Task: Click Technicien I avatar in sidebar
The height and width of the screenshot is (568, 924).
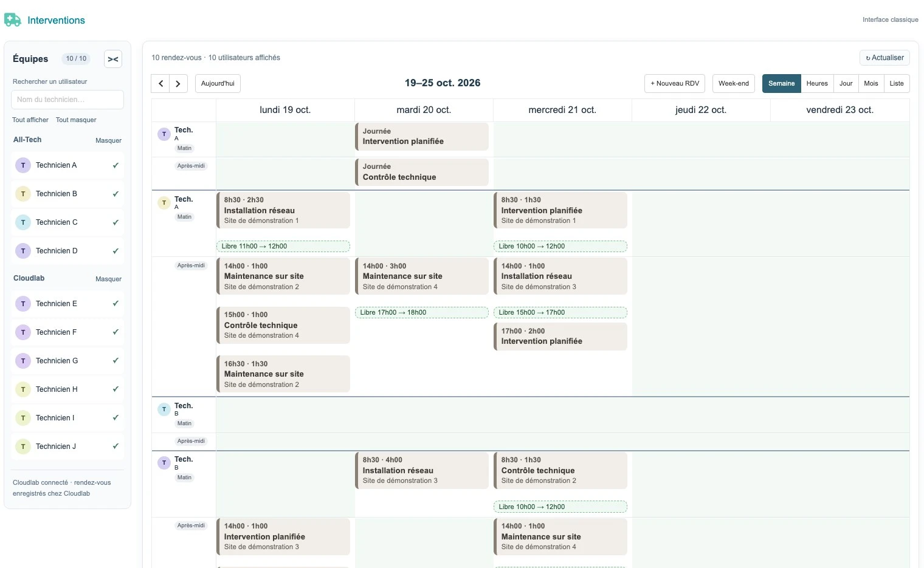Action: pyautogui.click(x=23, y=418)
